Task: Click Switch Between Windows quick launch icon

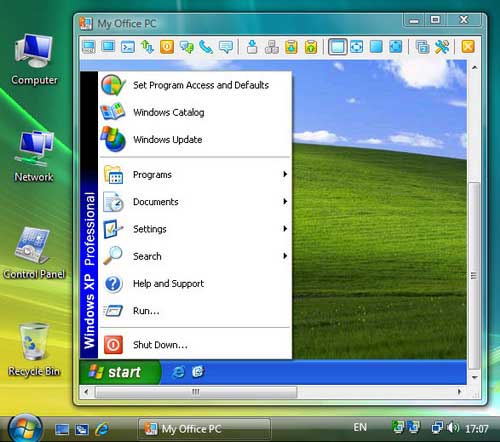Action: click(82, 429)
